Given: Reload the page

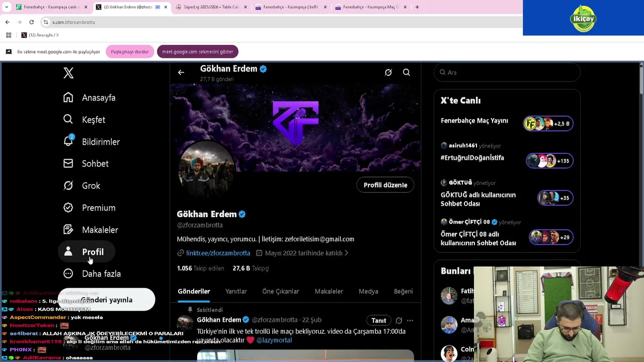Looking at the screenshot, I should 31,22.
